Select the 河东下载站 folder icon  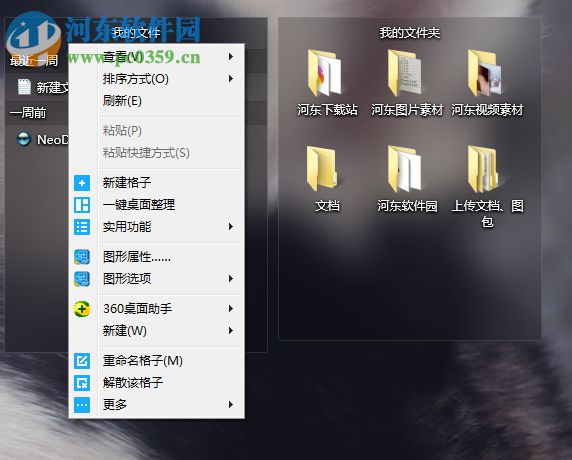325,73
